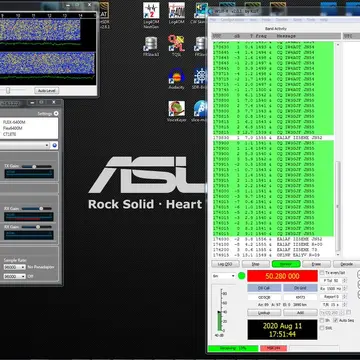Toggle the SWL checkbox
360x360 pixels.
(322, 328)
